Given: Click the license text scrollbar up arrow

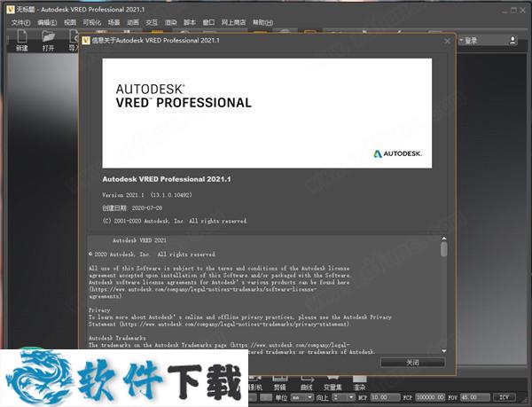Looking at the screenshot, I should [444, 239].
